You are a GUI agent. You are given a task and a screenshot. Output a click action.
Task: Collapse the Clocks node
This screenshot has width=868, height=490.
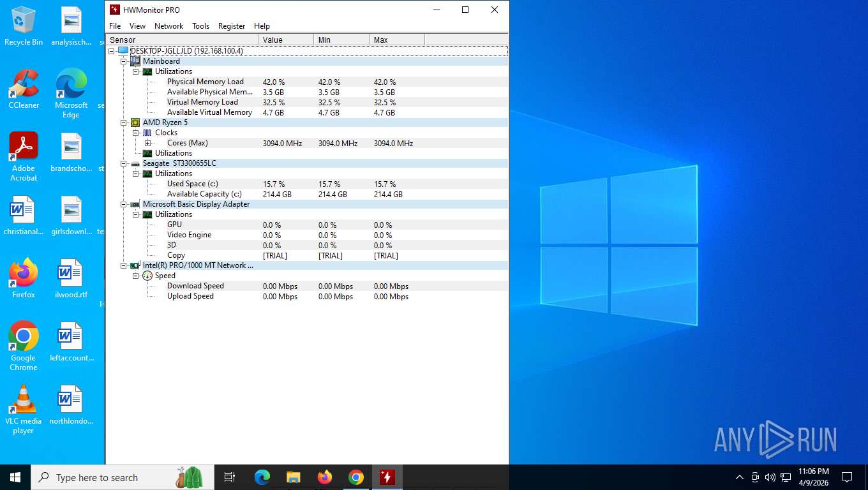tap(136, 133)
